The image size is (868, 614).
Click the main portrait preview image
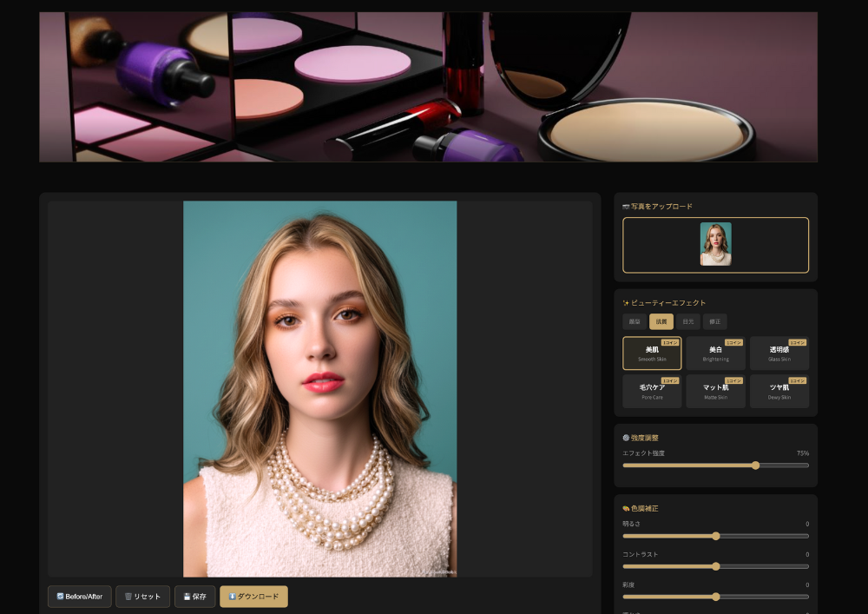[x=319, y=388]
